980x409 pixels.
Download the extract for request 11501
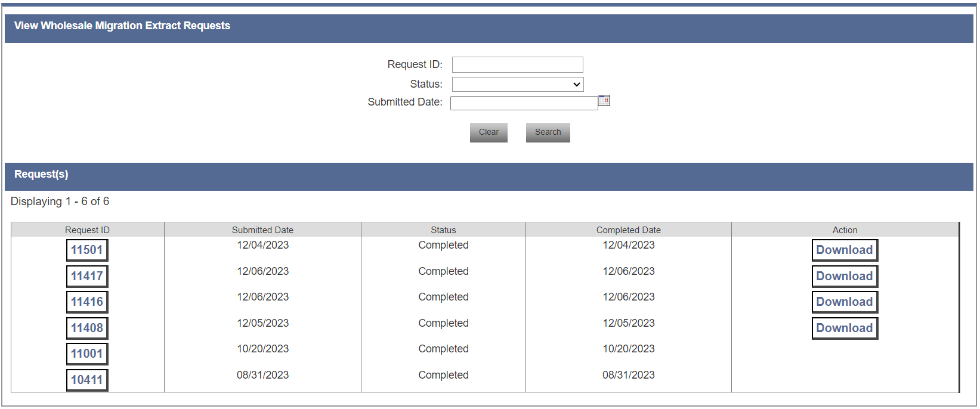pyautogui.click(x=844, y=250)
